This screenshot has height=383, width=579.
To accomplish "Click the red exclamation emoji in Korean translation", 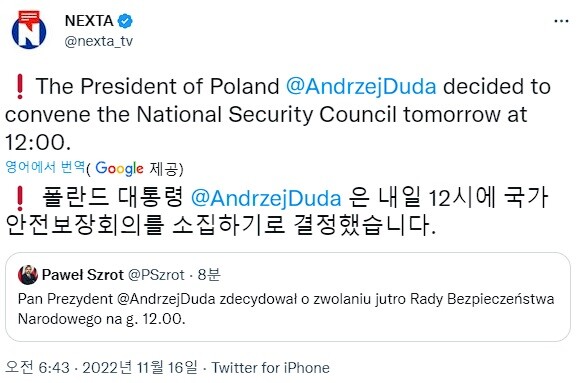I will point(20,198).
